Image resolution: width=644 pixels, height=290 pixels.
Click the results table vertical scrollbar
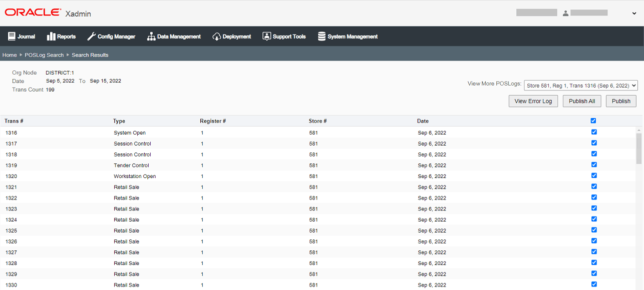click(x=639, y=207)
